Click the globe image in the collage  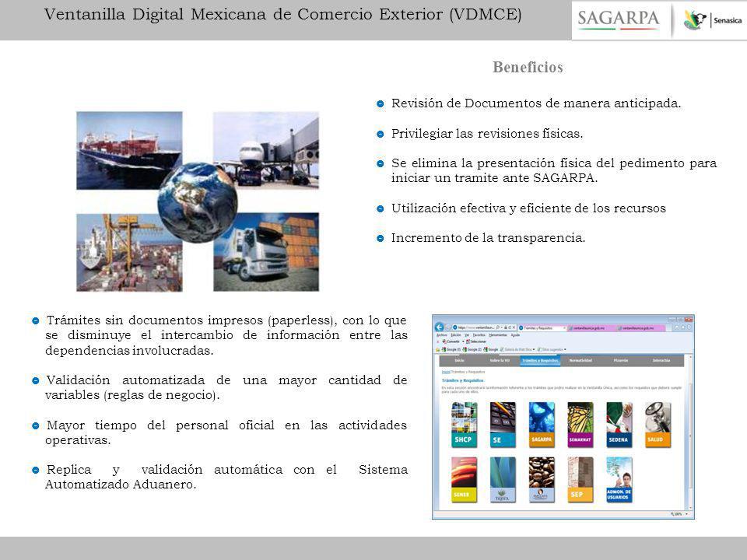[x=198, y=202]
